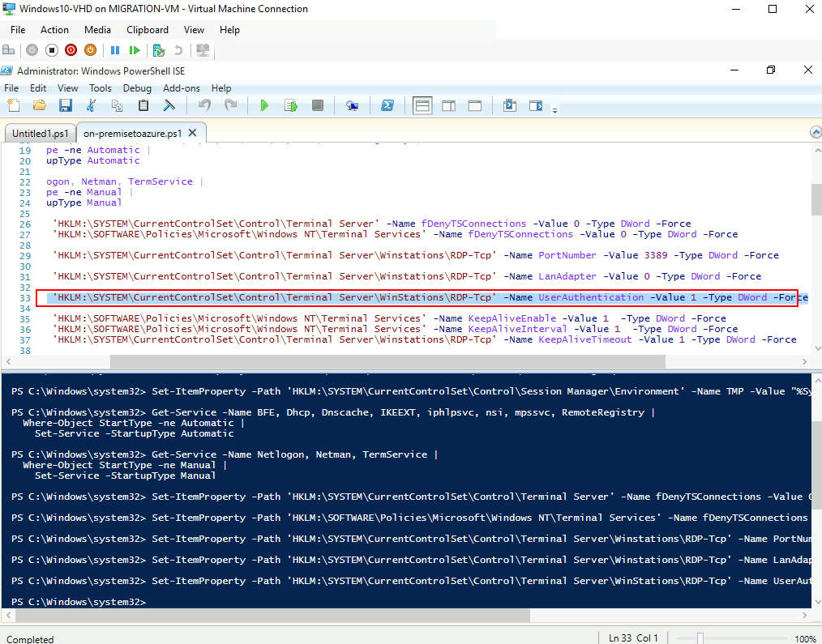The image size is (822, 644).
Task: Switch to the Untitled1.ps1 tab
Action: pos(41,133)
